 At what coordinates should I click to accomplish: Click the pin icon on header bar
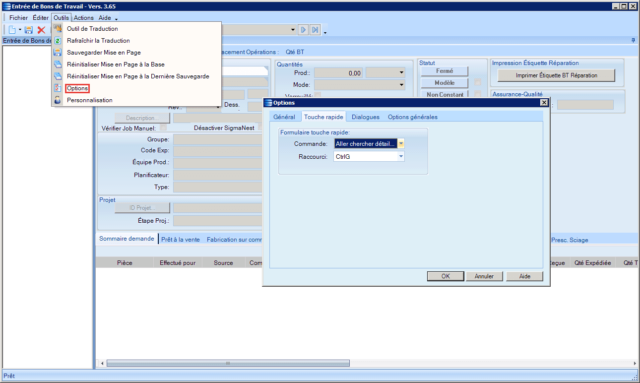coord(633,40)
